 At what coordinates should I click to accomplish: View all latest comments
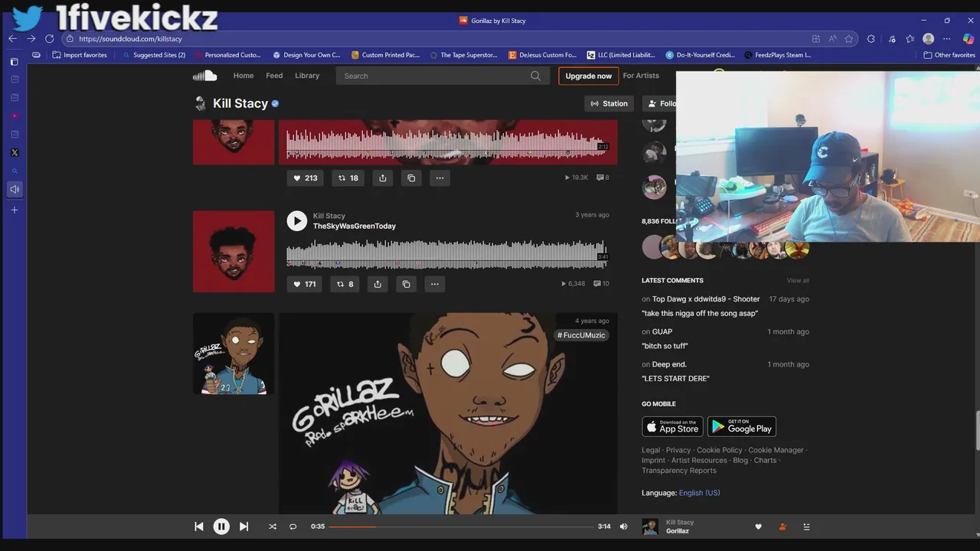[x=798, y=281]
